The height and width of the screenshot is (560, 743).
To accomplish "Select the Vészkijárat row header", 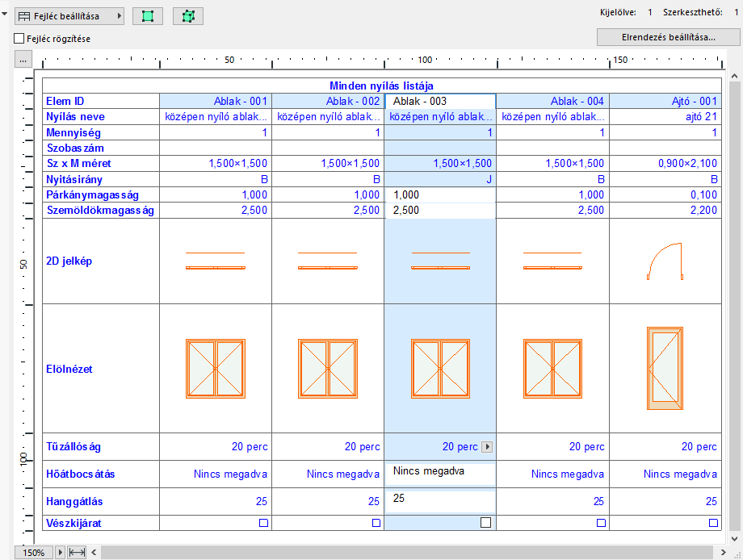I will [x=101, y=523].
